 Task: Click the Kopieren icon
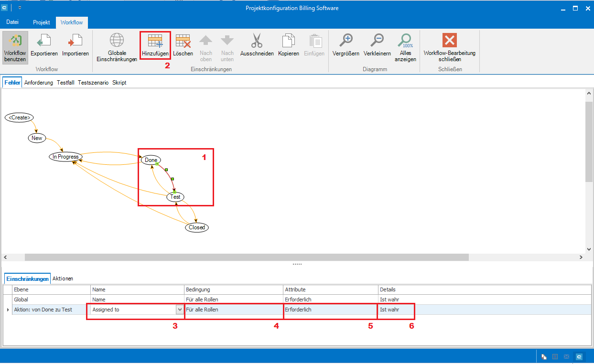(x=288, y=41)
